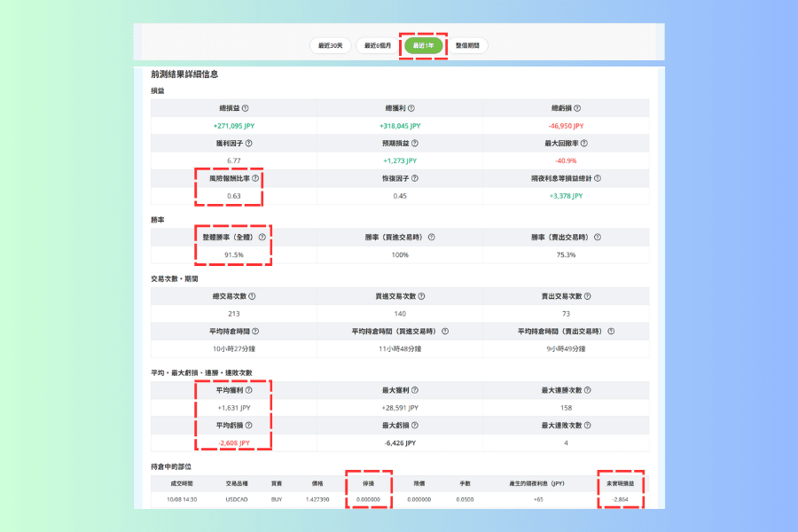Screen dimensions: 798x532
Task: Select the 100% buy win rate
Action: click(400, 255)
